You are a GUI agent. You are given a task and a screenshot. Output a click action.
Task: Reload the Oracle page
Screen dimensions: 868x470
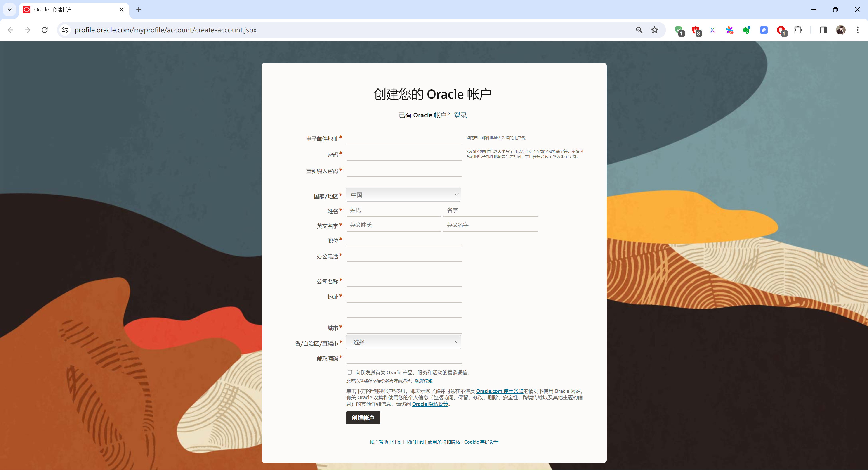coord(45,30)
